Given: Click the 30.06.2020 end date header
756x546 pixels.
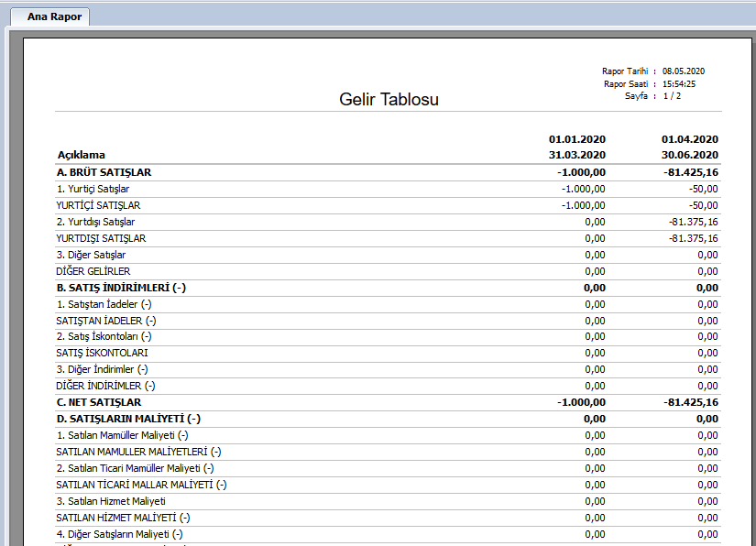Looking at the screenshot, I should (x=689, y=155).
